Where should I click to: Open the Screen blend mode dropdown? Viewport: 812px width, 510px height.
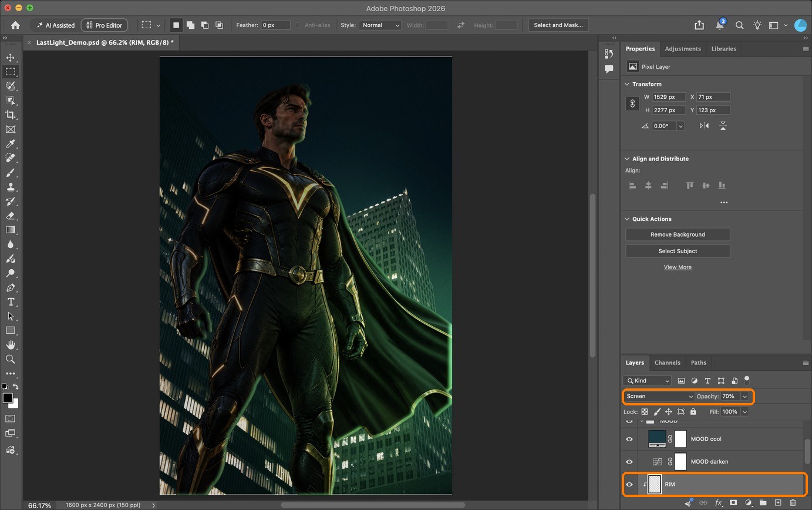click(x=659, y=397)
